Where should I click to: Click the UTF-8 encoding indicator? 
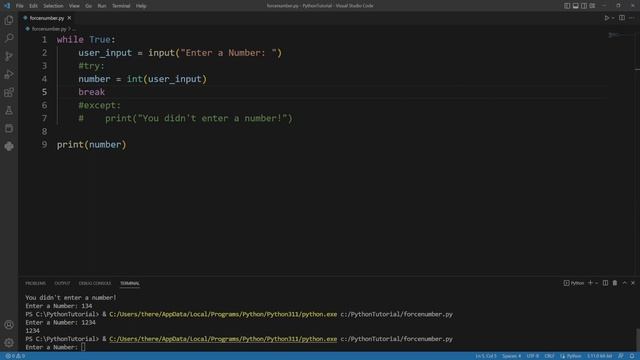(533, 356)
